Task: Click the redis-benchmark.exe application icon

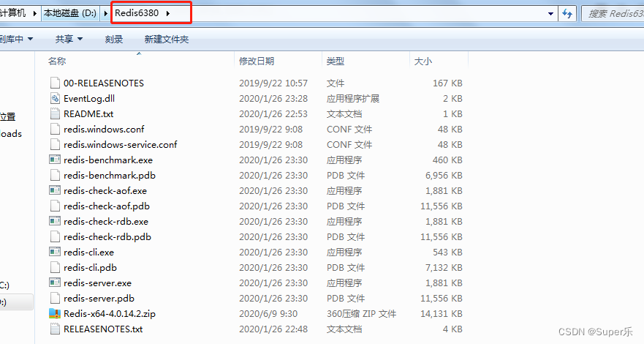Action: tap(55, 160)
